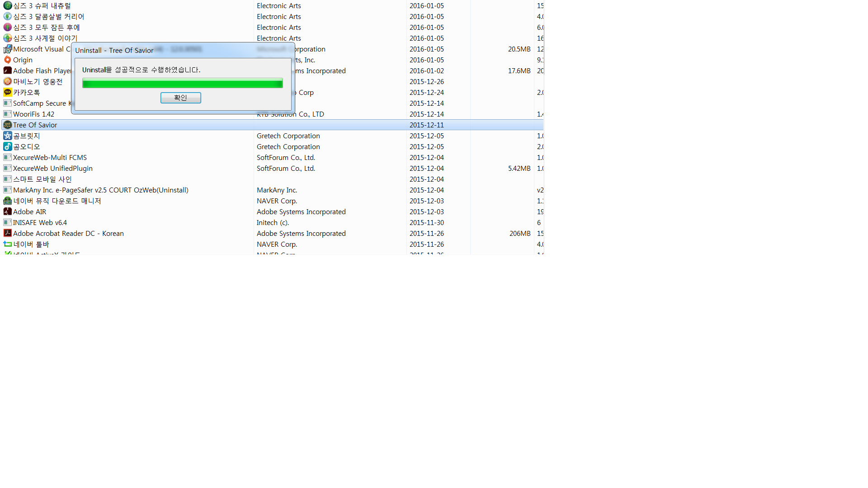Click the Tree Of Savior game icon
Image resolution: width=868 pixels, height=488 pixels.
click(7, 125)
